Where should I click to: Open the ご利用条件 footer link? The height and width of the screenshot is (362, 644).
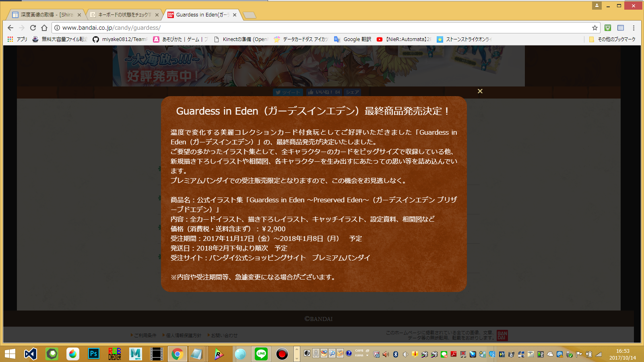coord(144,335)
